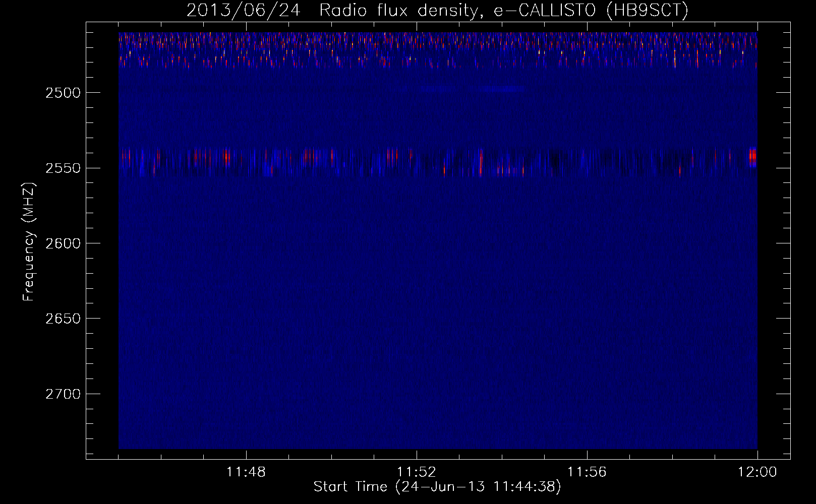The height and width of the screenshot is (504, 816).
Task: Click the 2650 frequency tick label
Action: tap(63, 319)
